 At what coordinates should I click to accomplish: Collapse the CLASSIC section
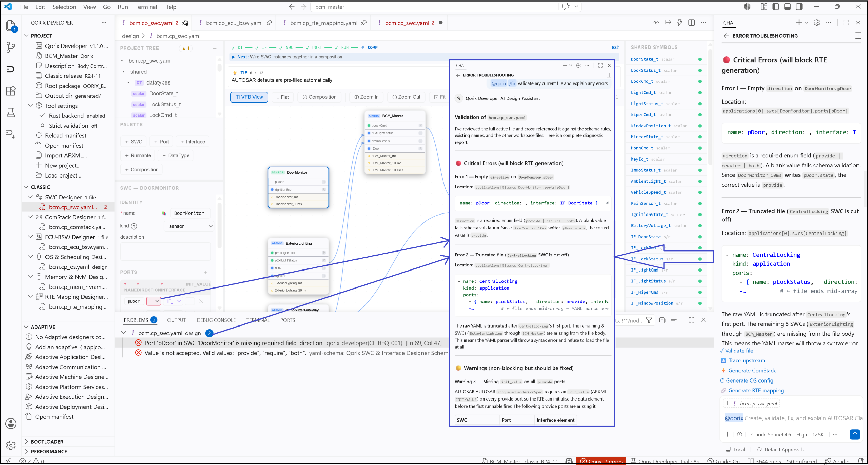pyautogui.click(x=26, y=187)
